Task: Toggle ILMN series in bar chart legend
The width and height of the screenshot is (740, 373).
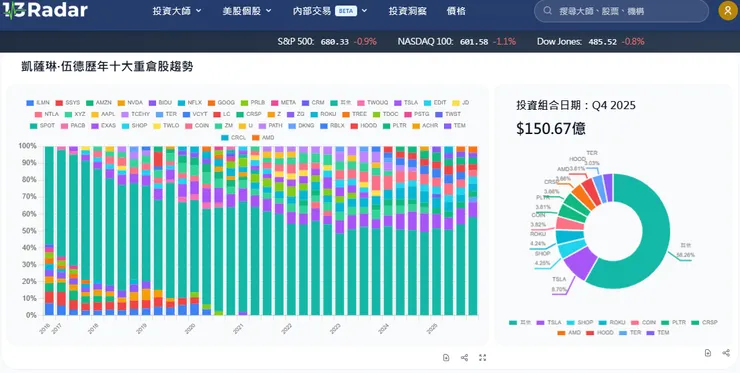Action: (38, 102)
